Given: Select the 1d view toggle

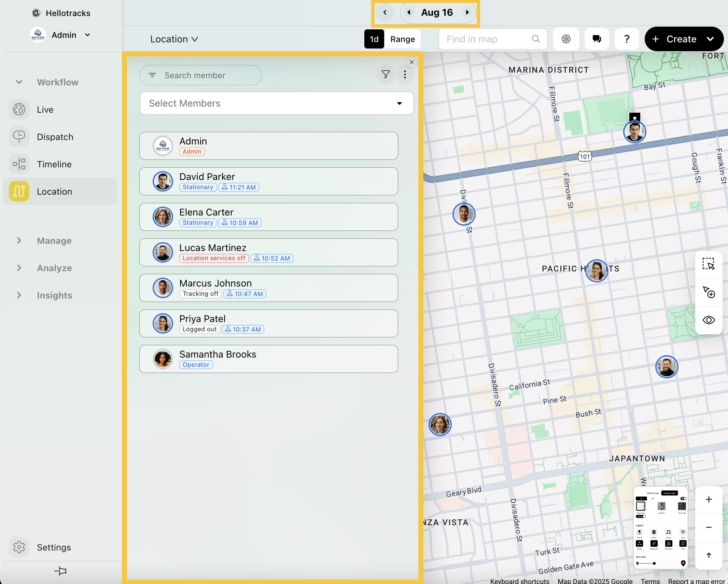Looking at the screenshot, I should pyautogui.click(x=374, y=39).
